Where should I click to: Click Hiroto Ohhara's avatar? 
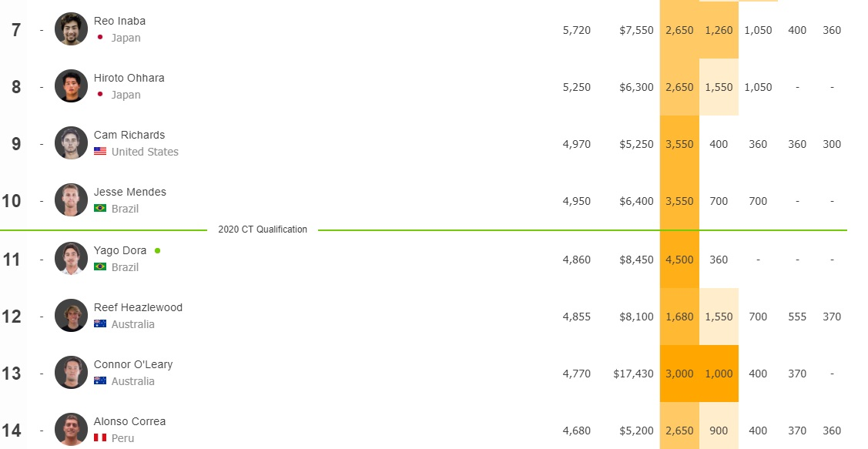[x=71, y=86]
